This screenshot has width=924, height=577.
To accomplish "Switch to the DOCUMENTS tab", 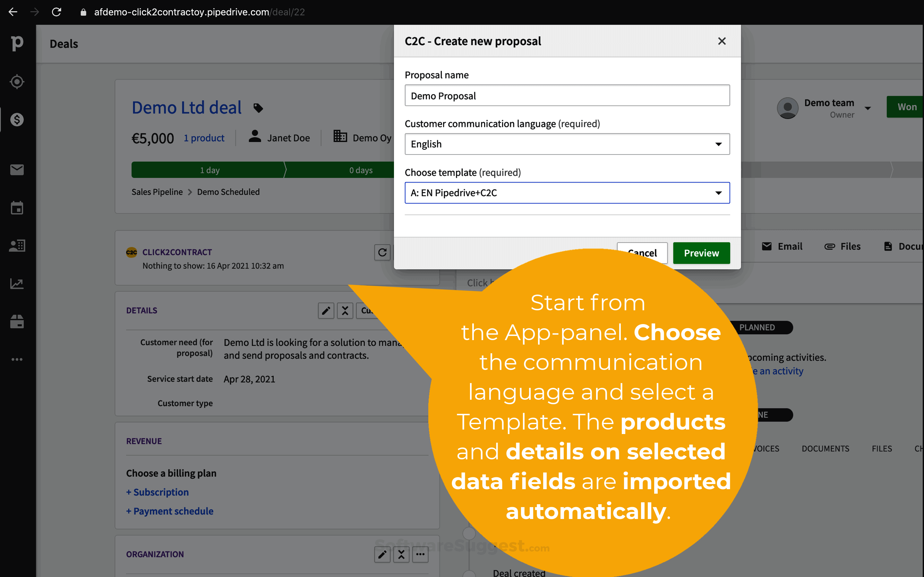I will pyautogui.click(x=826, y=448).
